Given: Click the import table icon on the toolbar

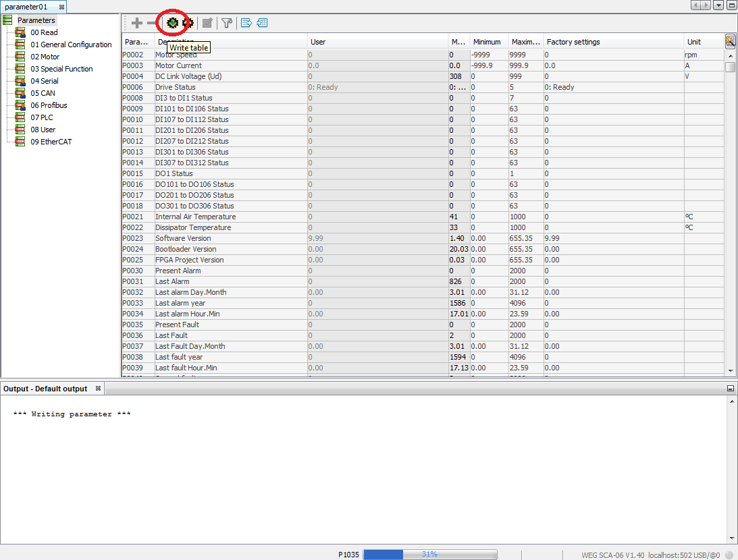Looking at the screenshot, I should [262, 22].
